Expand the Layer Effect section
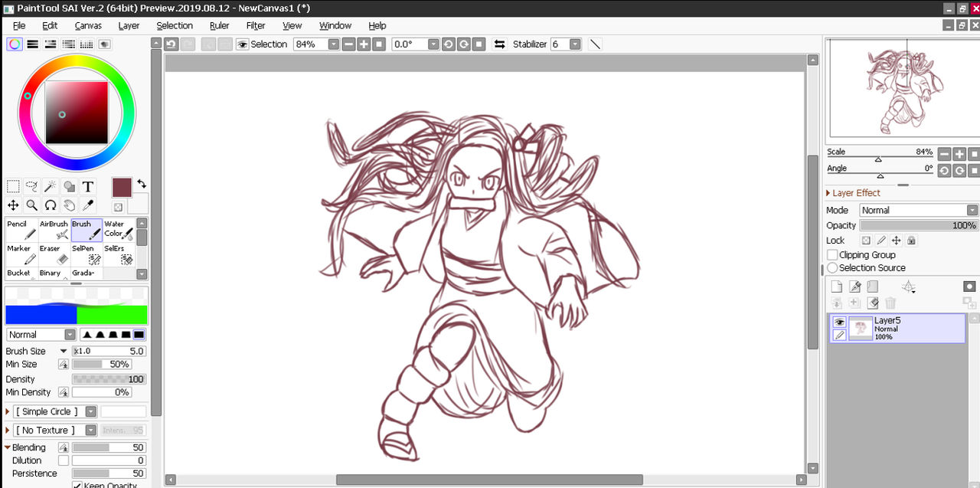 pyautogui.click(x=829, y=193)
